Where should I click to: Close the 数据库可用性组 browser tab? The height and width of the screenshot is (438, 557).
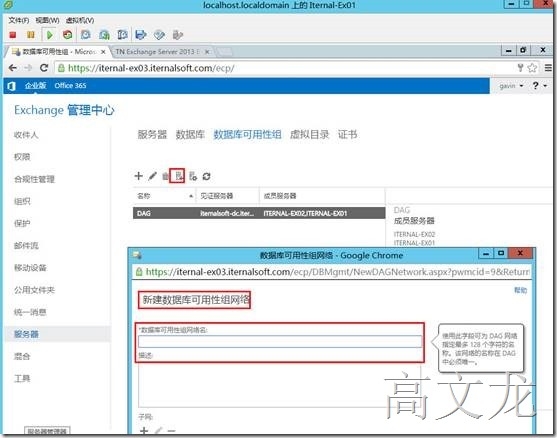click(x=103, y=52)
